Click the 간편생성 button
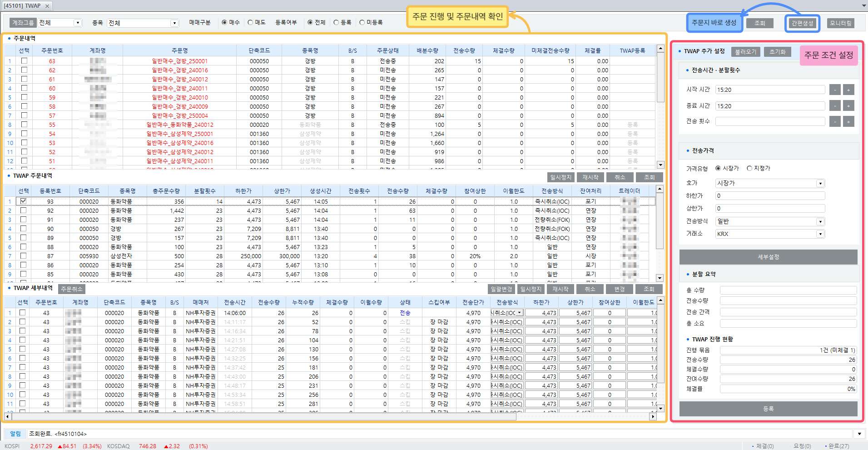This screenshot has width=868, height=450. click(x=803, y=23)
